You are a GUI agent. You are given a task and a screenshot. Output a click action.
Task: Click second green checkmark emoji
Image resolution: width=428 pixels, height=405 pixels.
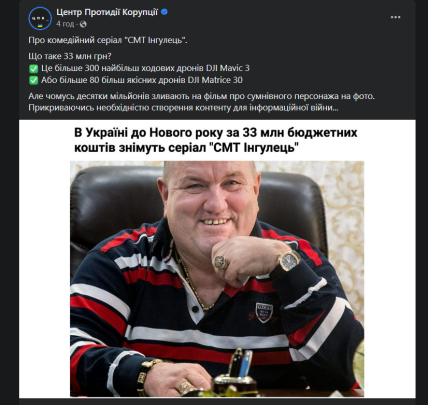tap(33, 80)
